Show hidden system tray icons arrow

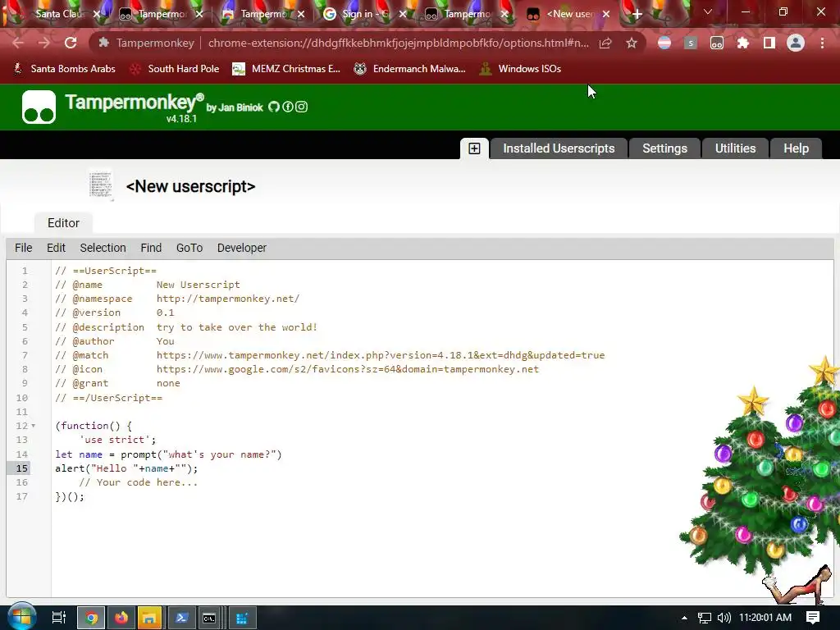pyautogui.click(x=684, y=618)
